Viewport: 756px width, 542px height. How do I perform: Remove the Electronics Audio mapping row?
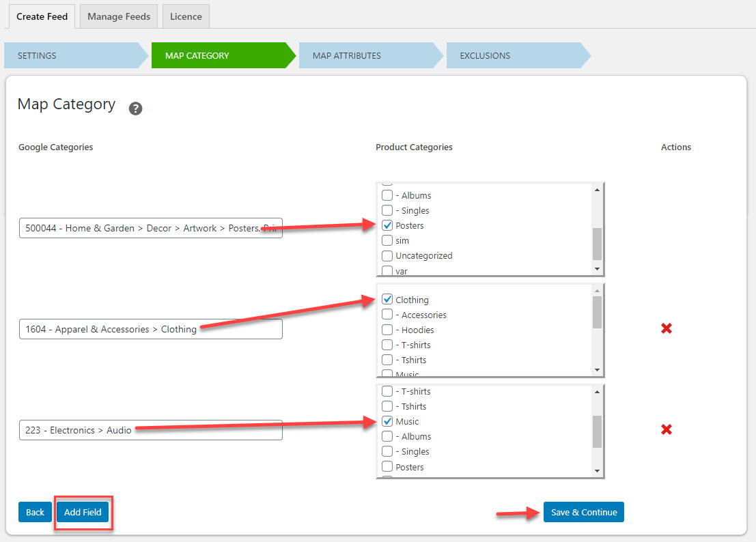click(x=667, y=429)
